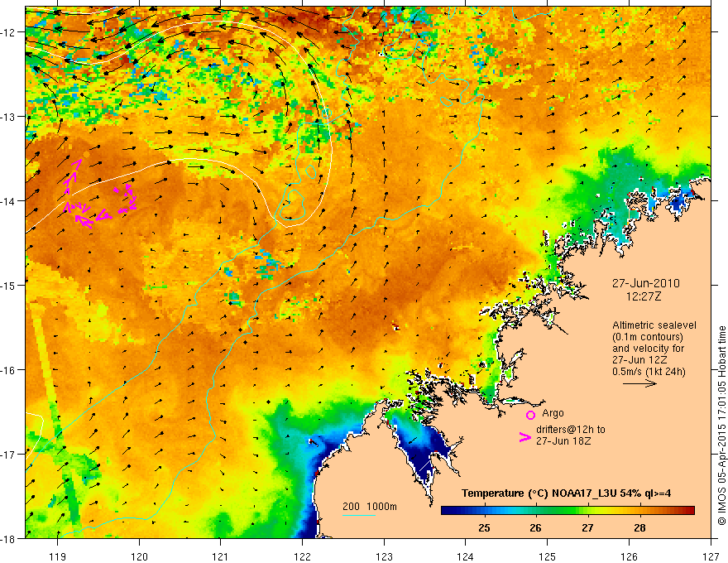This screenshot has width=728, height=563.
Task: Click the magenta Argo circle legend symbol
Action: point(530,416)
